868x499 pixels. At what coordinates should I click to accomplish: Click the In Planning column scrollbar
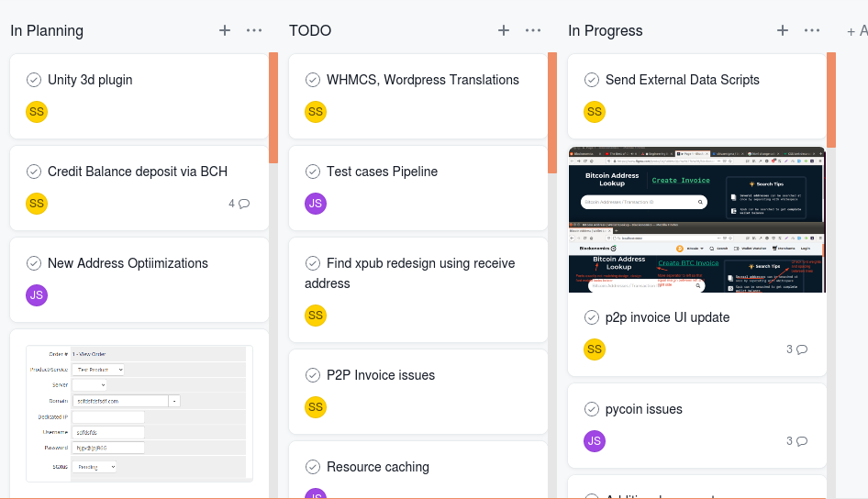(x=273, y=107)
